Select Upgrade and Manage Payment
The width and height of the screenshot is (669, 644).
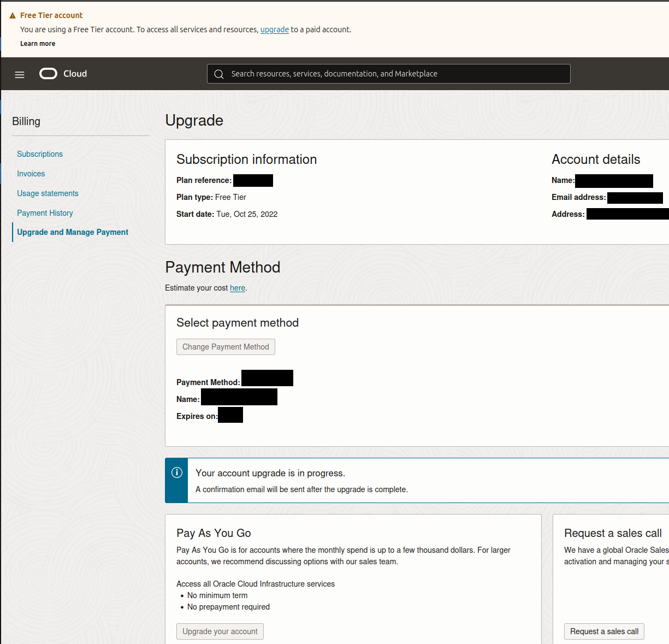click(73, 232)
